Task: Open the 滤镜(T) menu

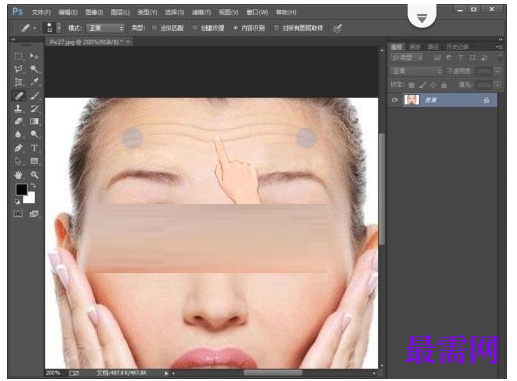Action: 201,12
